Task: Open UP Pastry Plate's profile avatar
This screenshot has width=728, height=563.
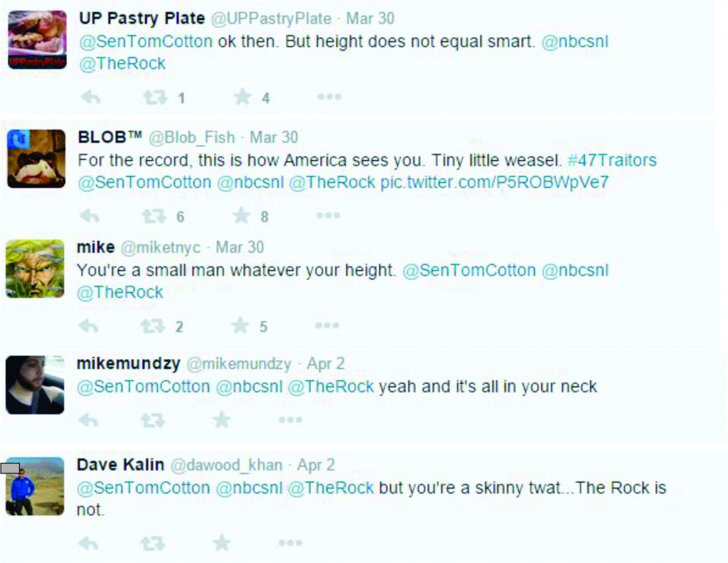Action: [37, 40]
